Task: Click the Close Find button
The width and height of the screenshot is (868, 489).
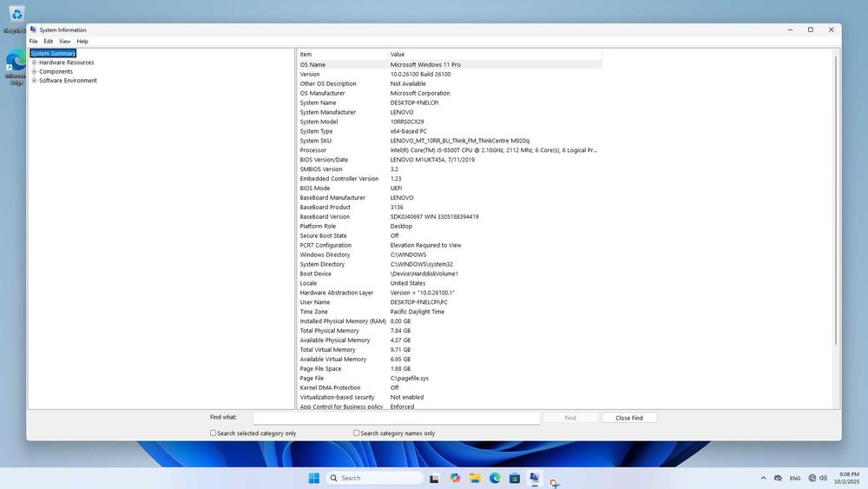Action: pyautogui.click(x=628, y=418)
